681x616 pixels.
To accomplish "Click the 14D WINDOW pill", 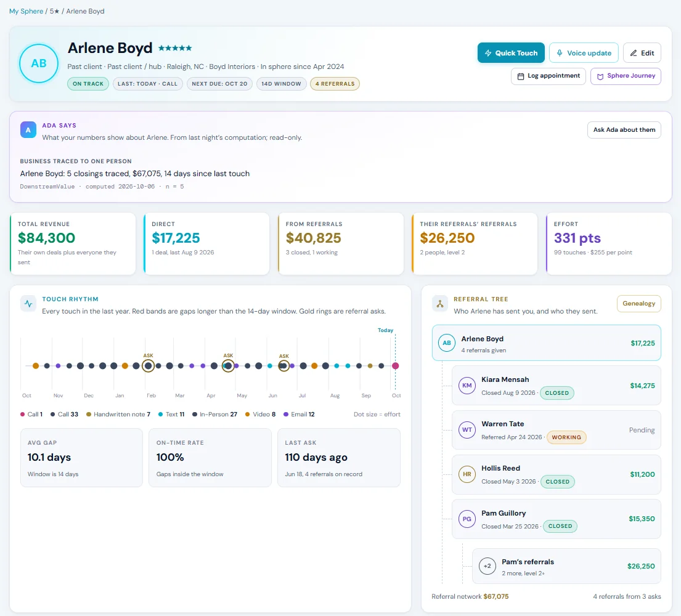I will point(282,84).
